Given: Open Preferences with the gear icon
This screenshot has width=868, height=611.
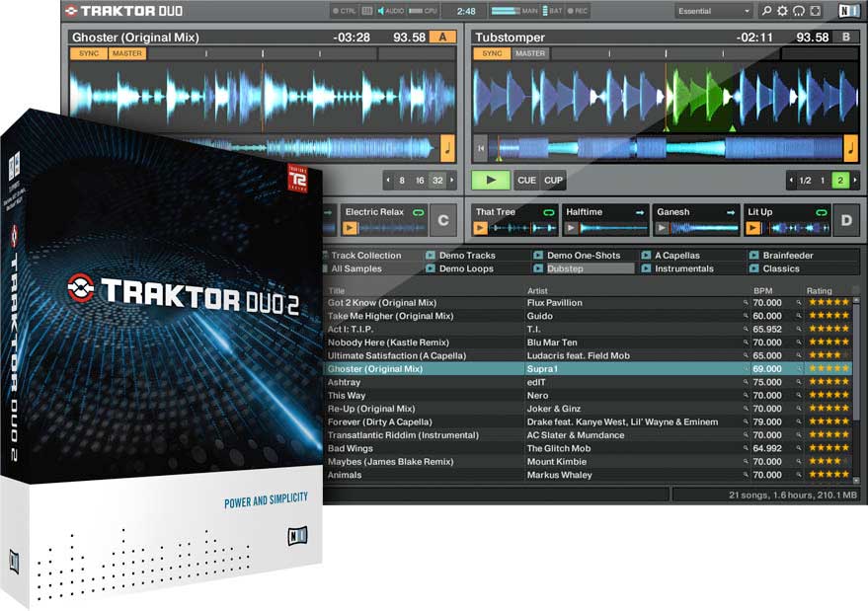Looking at the screenshot, I should tap(782, 11).
